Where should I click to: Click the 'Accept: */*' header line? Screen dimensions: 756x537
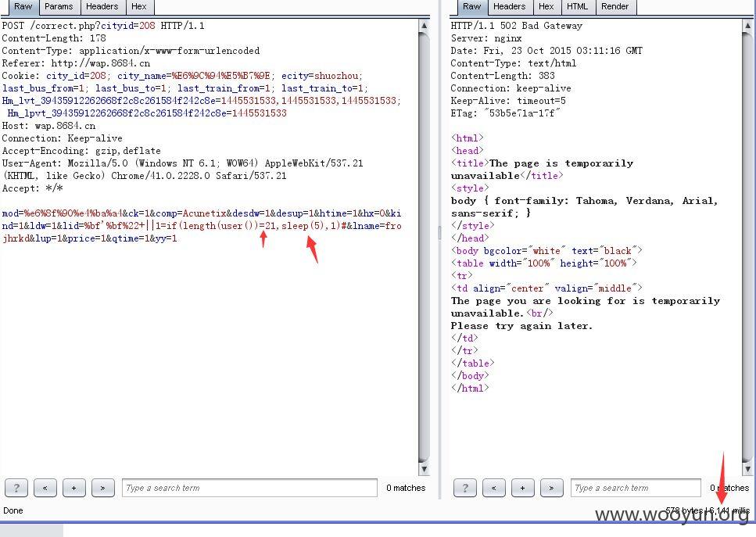point(32,188)
